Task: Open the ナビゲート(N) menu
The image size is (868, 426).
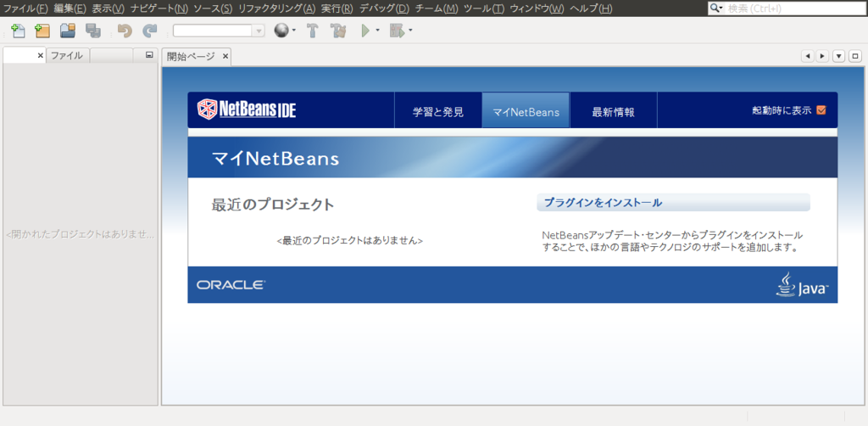Action: [159, 8]
